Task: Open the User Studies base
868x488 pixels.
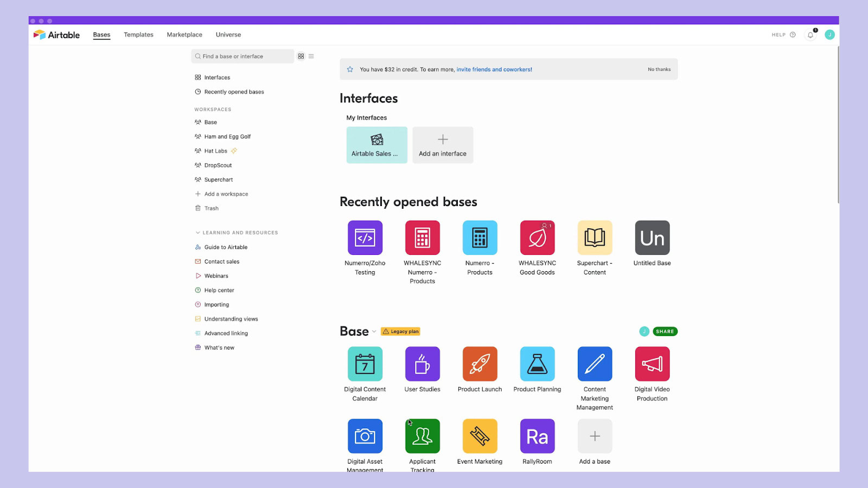Action: (422, 364)
